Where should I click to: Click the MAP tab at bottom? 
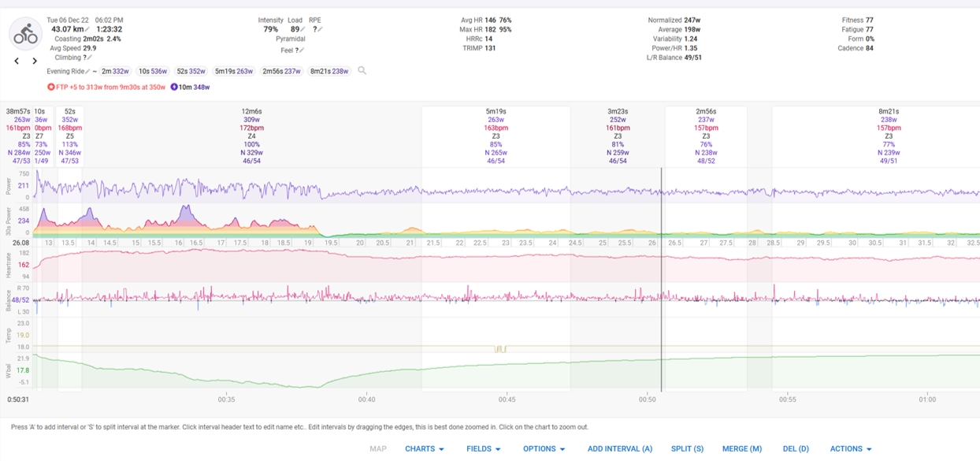[x=378, y=448]
